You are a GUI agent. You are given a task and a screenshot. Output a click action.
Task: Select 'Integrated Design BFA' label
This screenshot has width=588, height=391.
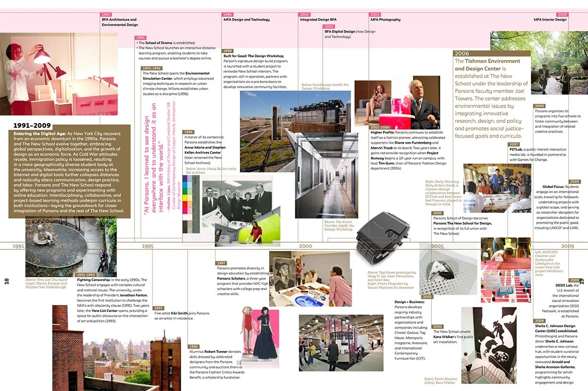click(x=318, y=20)
